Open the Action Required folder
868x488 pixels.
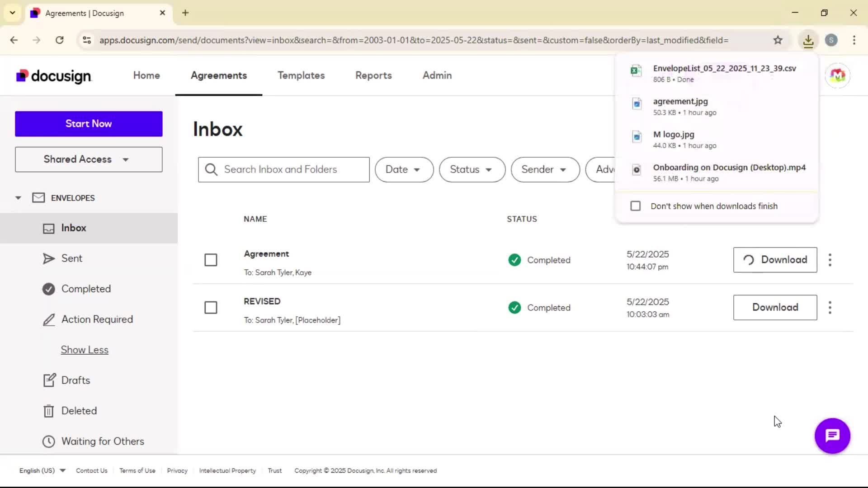click(x=89, y=319)
